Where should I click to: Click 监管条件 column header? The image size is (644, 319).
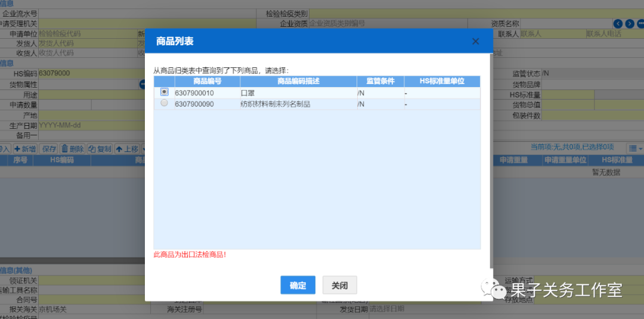(x=380, y=81)
